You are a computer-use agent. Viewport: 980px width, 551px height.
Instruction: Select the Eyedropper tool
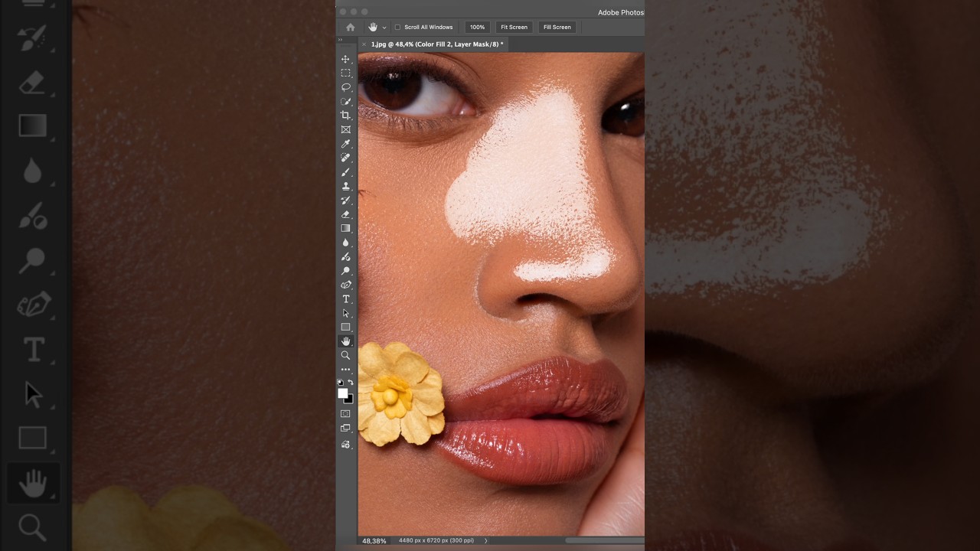[x=345, y=144]
